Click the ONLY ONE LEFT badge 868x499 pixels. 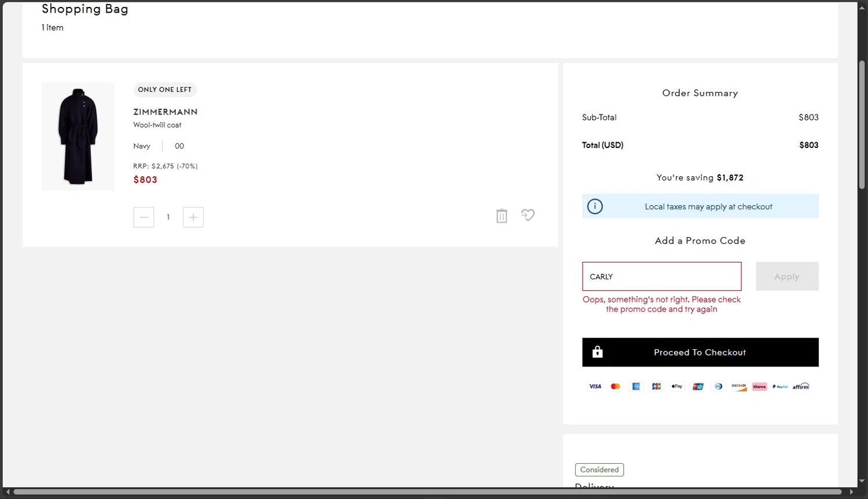click(165, 90)
